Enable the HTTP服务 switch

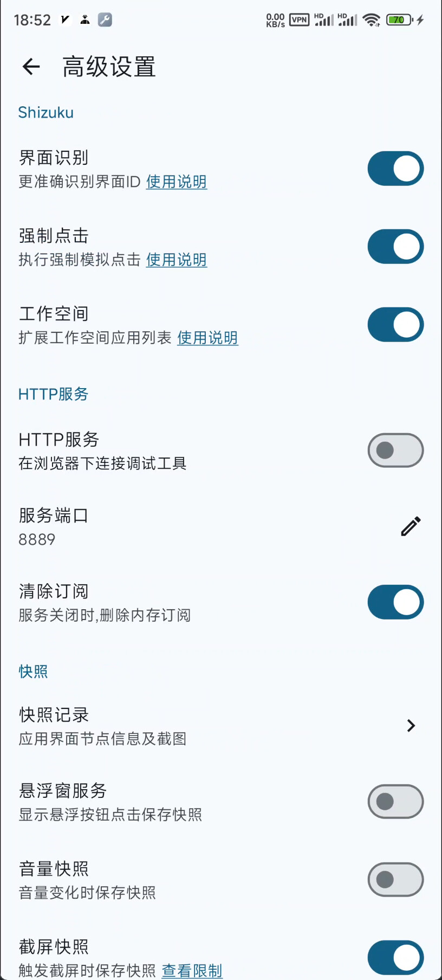tap(395, 450)
